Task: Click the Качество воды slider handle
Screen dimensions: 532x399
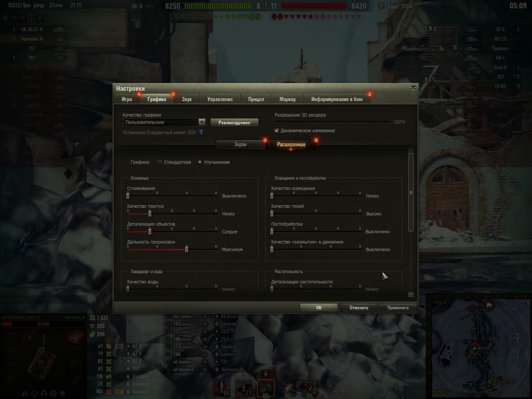Action: pos(128,289)
